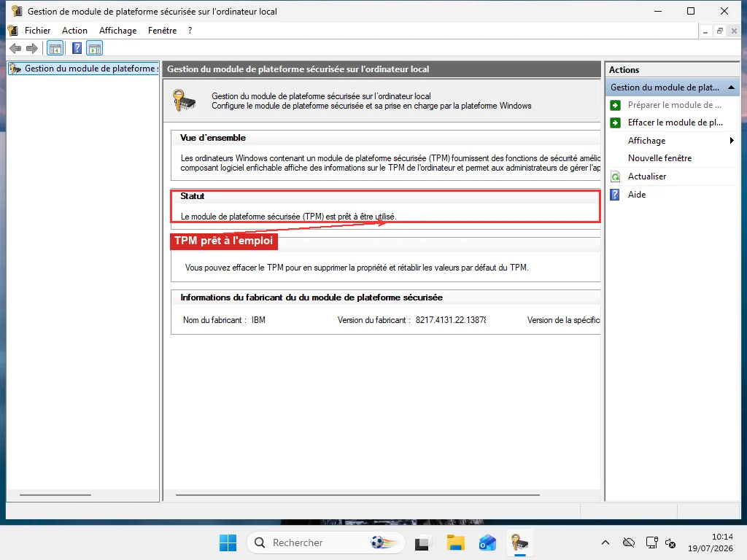Open File Explorer from the taskbar

coord(455,542)
